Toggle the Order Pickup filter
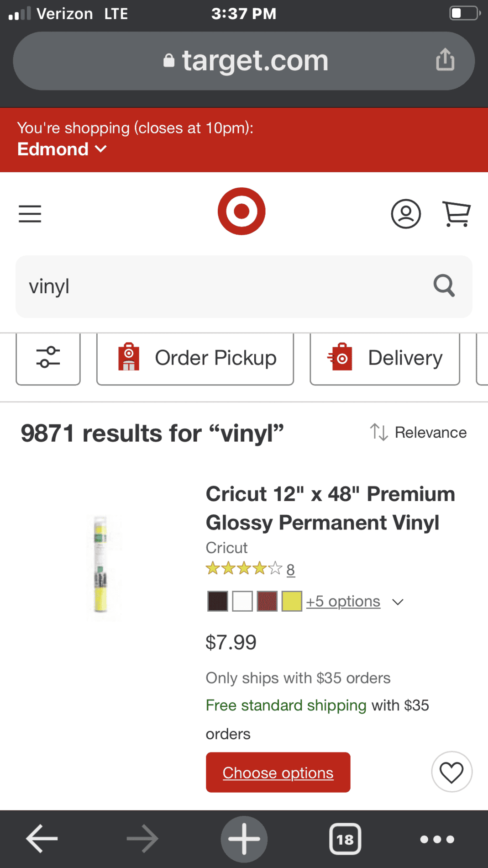This screenshot has width=488, height=868. tap(195, 358)
